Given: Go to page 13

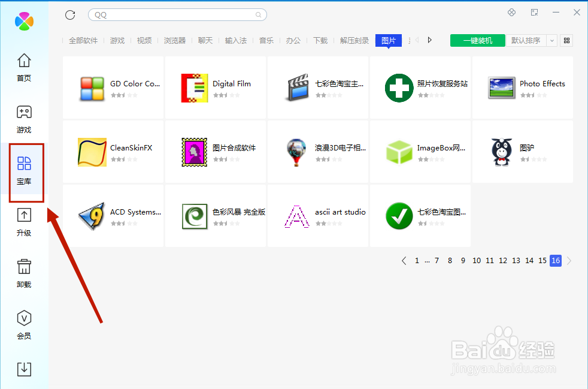Looking at the screenshot, I should pyautogui.click(x=516, y=261).
